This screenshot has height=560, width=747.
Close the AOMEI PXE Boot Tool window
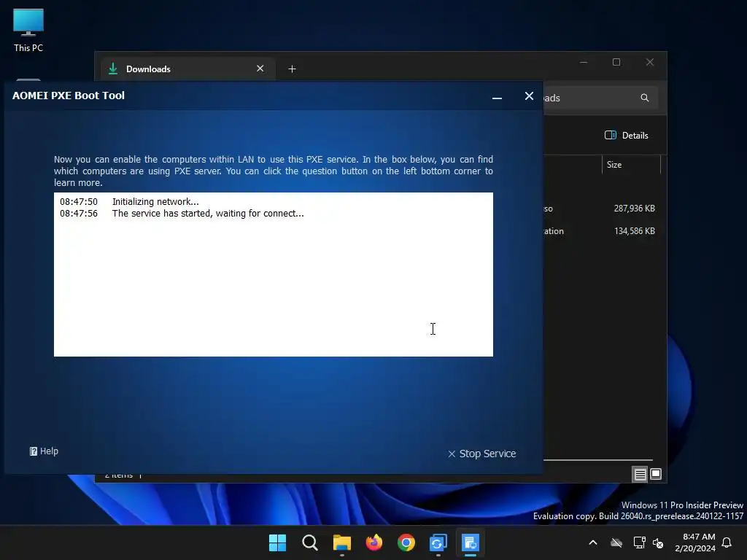tap(529, 96)
